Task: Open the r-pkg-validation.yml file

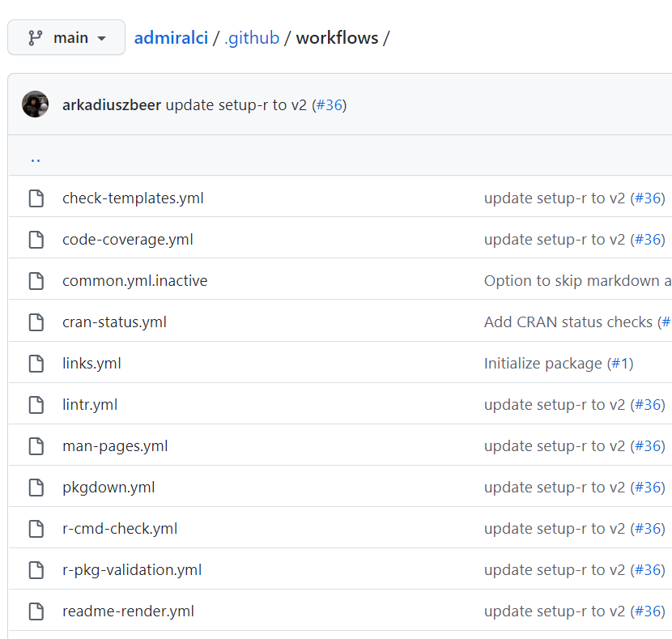Action: tap(132, 570)
